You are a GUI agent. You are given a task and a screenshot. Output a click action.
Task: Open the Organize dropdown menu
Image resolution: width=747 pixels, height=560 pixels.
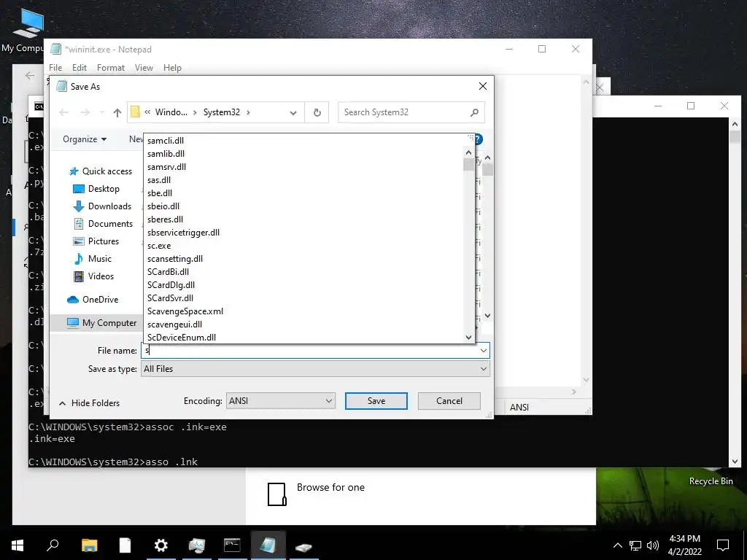(85, 139)
